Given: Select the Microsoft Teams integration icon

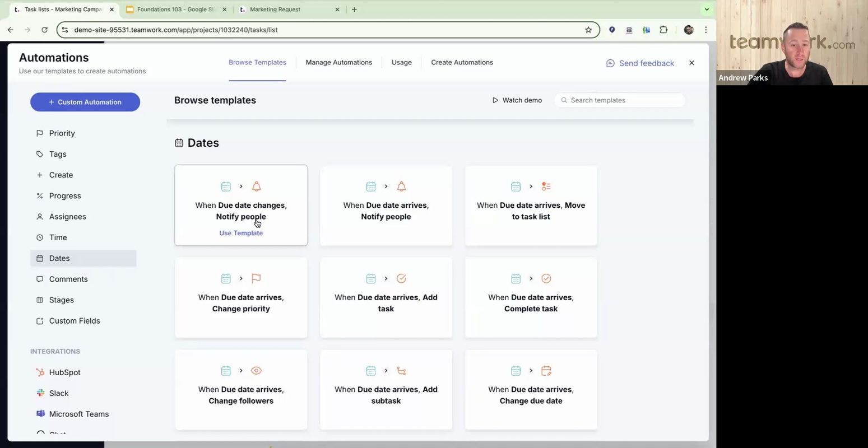Looking at the screenshot, I should 40,414.
